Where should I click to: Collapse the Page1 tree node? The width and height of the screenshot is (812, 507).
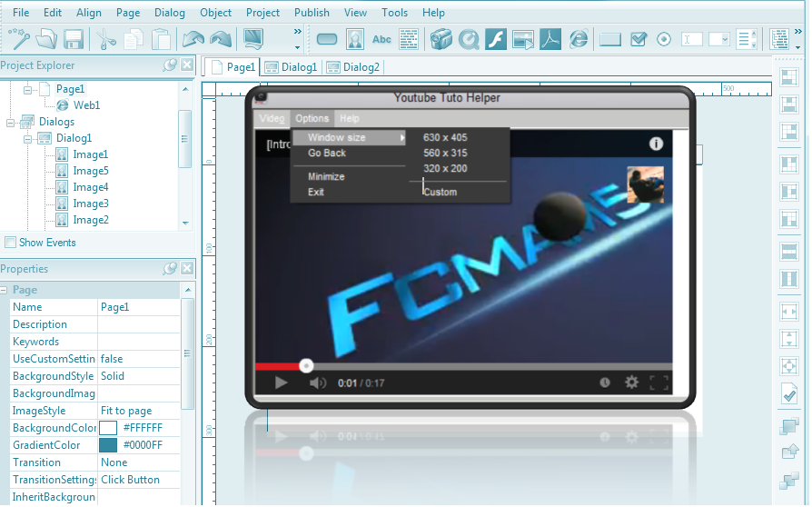click(27, 90)
